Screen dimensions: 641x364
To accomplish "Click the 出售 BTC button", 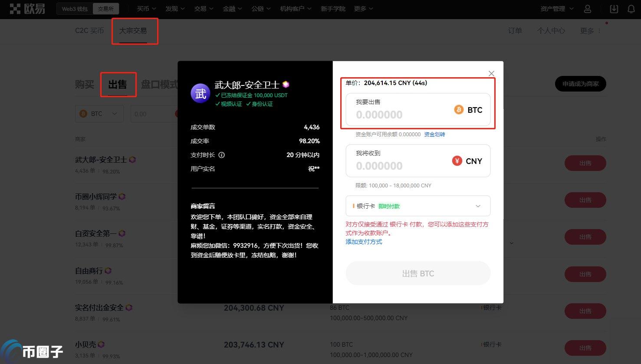I will tap(418, 273).
